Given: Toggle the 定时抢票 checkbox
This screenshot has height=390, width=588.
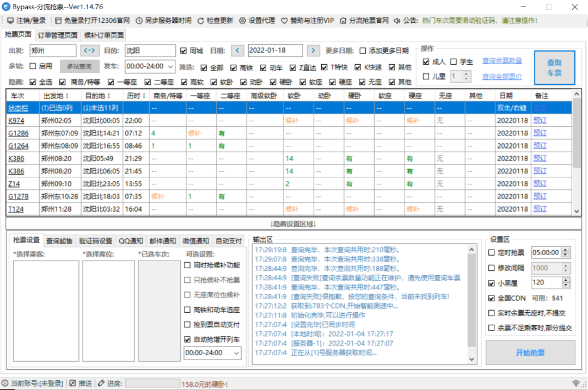Looking at the screenshot, I should (492, 252).
